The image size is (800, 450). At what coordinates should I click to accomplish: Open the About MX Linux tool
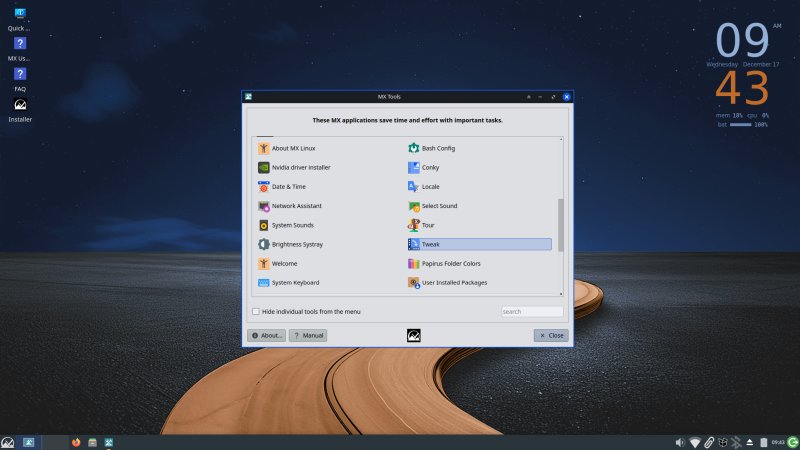tap(287, 148)
